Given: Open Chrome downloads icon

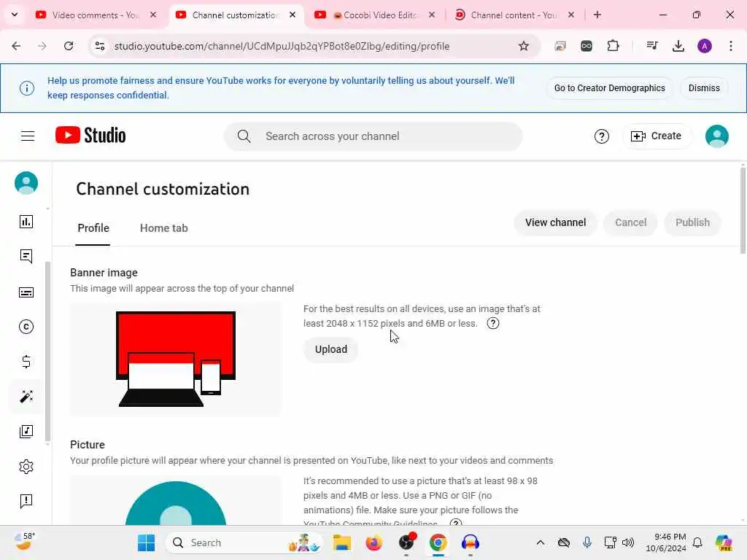Looking at the screenshot, I should click(x=678, y=46).
